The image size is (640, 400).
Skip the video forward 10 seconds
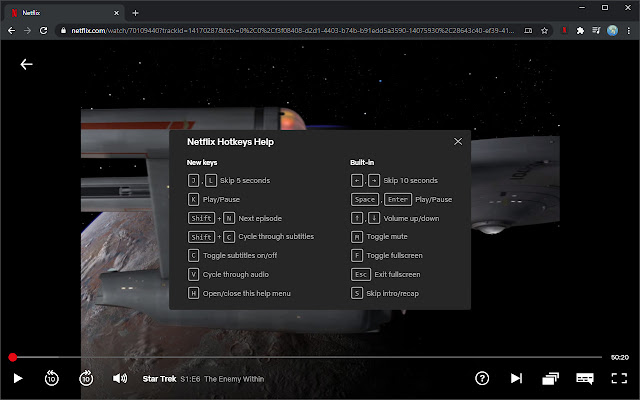(86, 378)
